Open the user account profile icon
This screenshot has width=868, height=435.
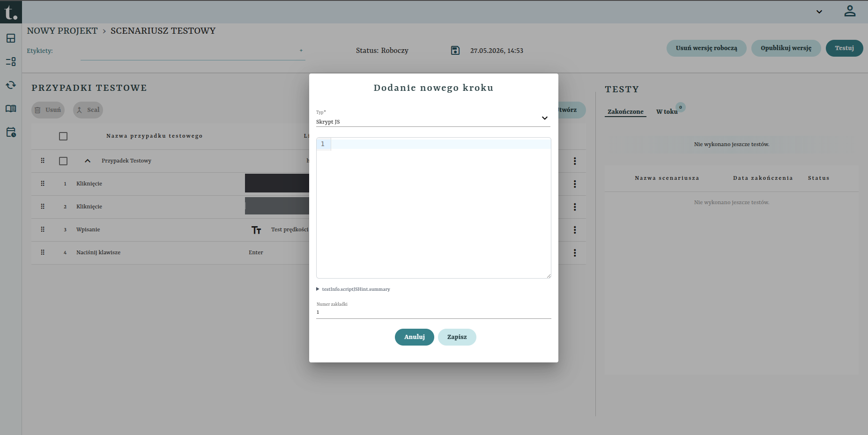pyautogui.click(x=850, y=11)
